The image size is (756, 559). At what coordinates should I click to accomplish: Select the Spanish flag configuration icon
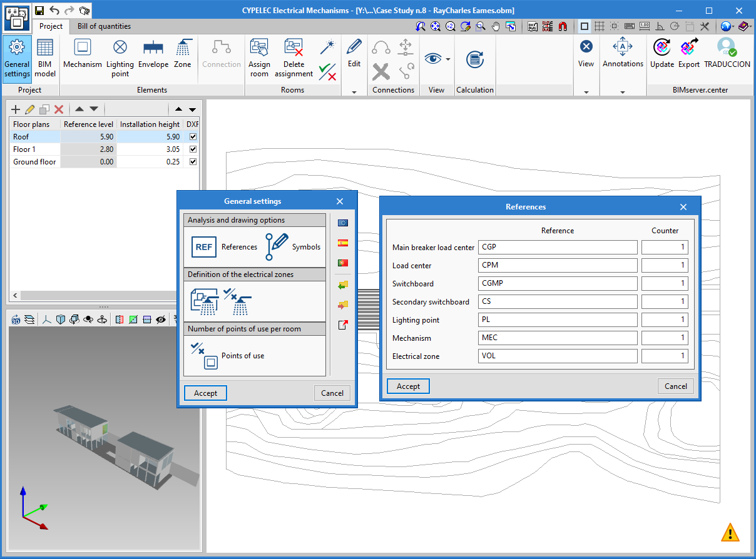[342, 243]
